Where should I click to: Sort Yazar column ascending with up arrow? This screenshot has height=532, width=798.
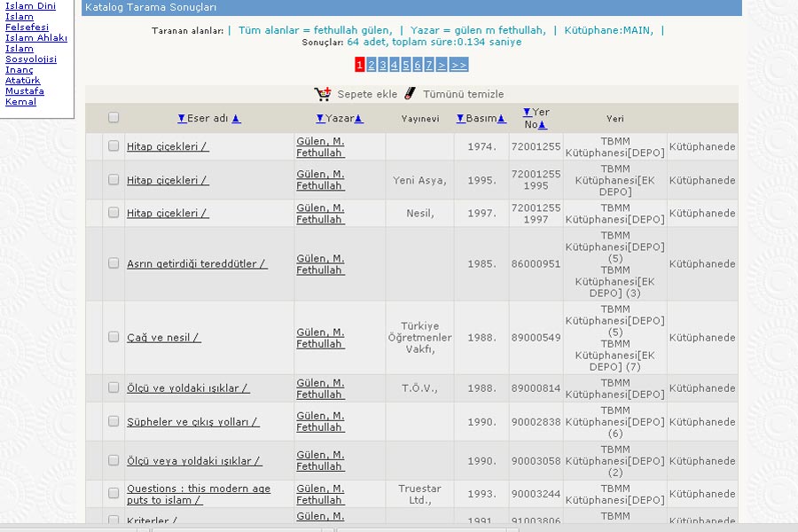click(x=359, y=119)
